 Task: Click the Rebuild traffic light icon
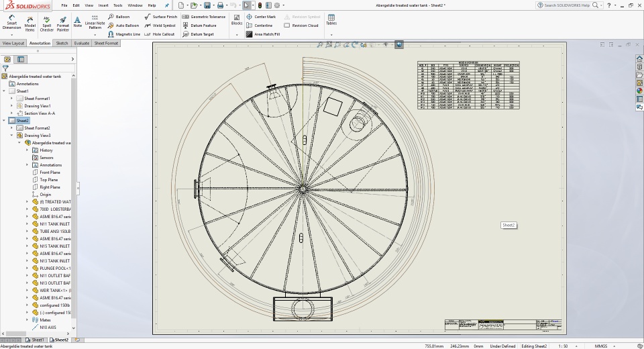260,5
